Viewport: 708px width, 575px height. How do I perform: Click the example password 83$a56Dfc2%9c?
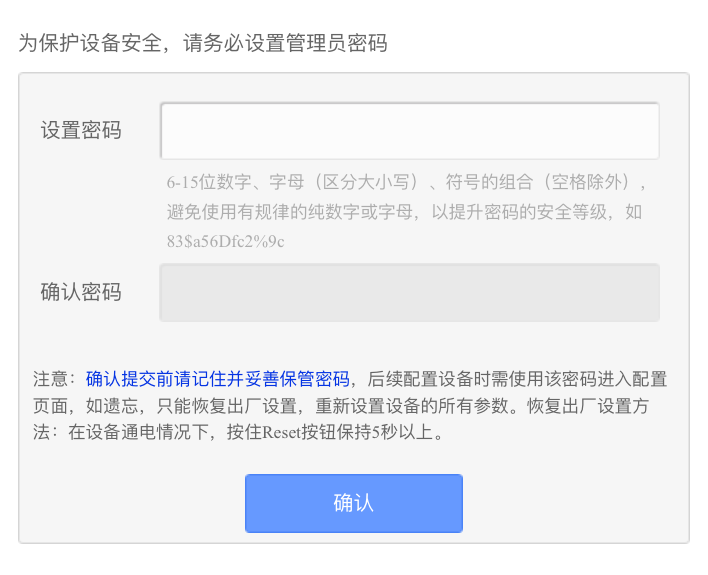point(226,241)
